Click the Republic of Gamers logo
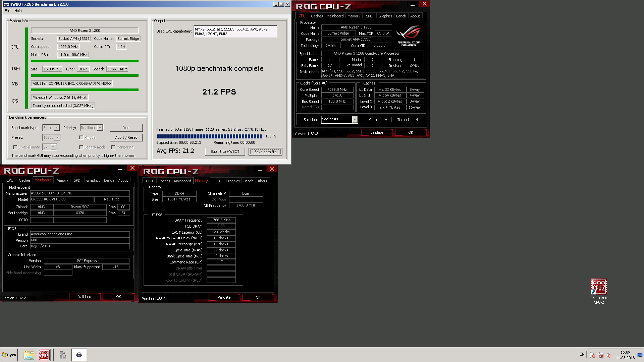The height and width of the screenshot is (362, 644). tap(408, 36)
